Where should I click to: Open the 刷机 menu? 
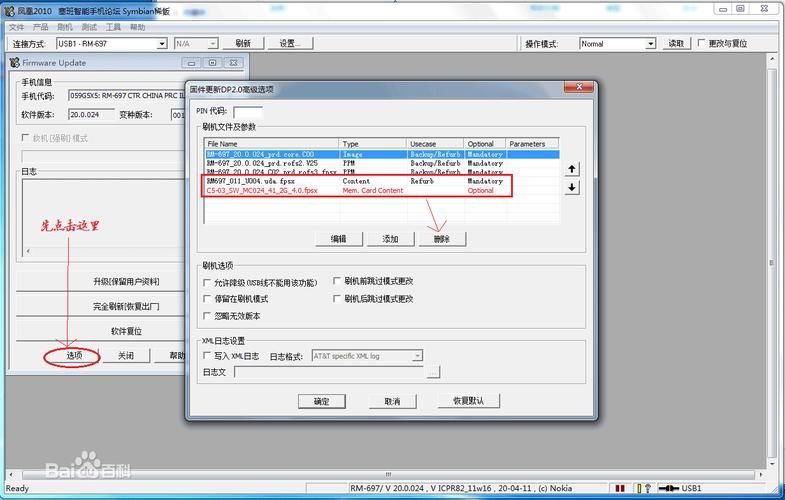(x=65, y=27)
